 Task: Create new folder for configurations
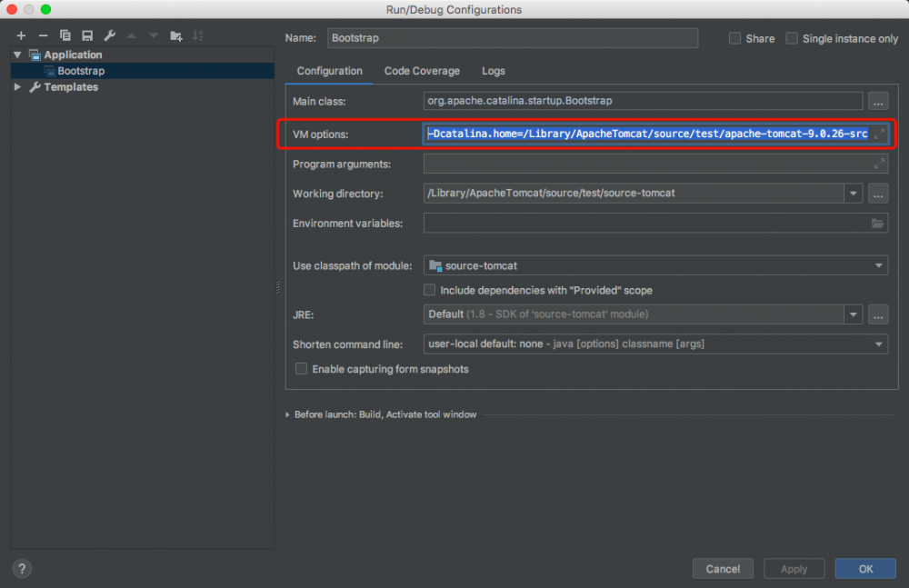pyautogui.click(x=176, y=35)
